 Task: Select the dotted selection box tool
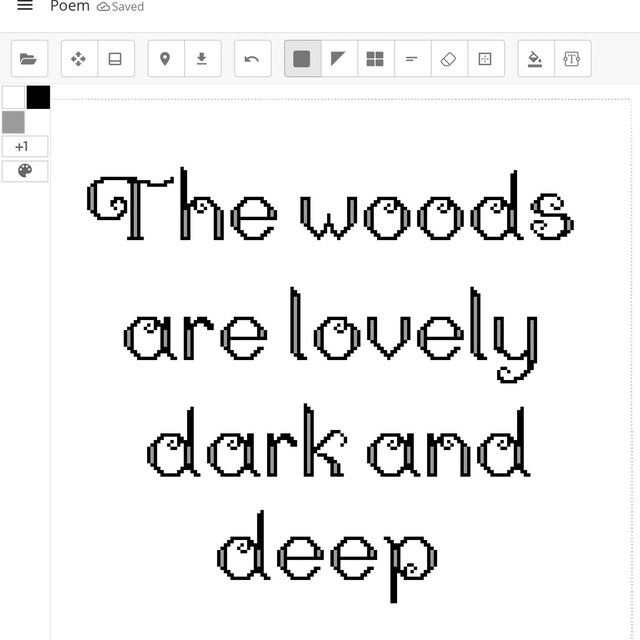coord(486,59)
